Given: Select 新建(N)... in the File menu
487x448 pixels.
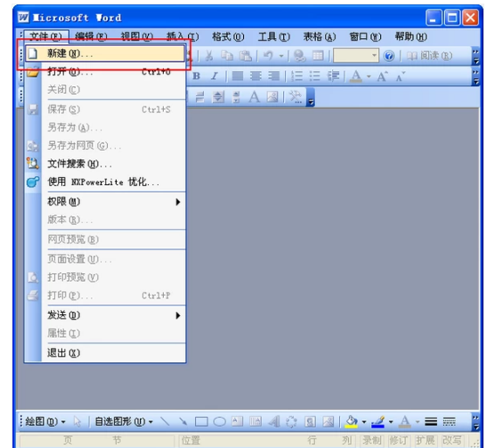Looking at the screenshot, I should [x=105, y=53].
